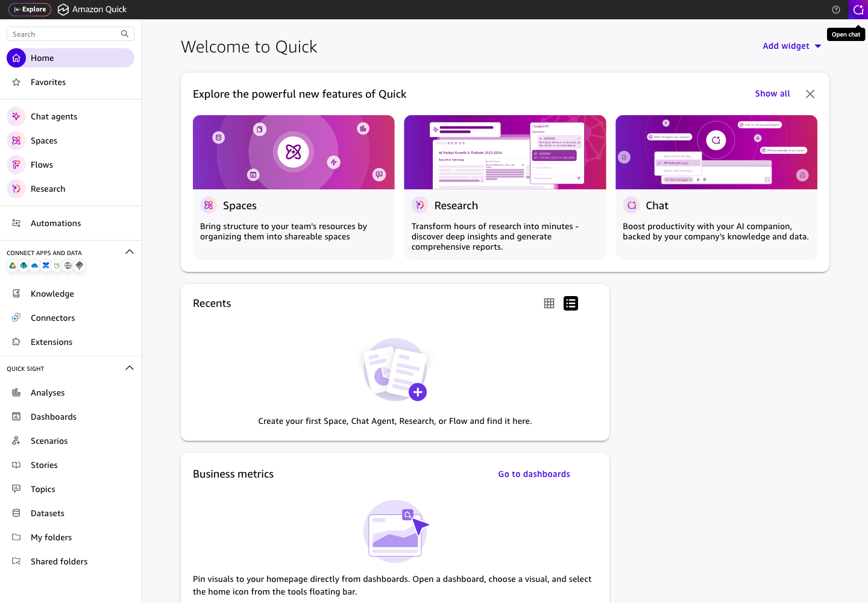This screenshot has width=868, height=603.
Task: Open Chat agents sparkle icon
Action: tap(16, 116)
